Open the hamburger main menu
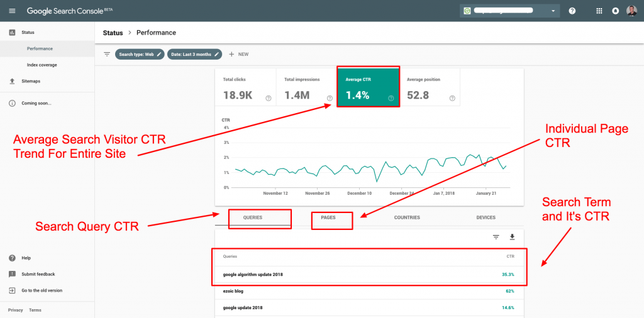Image resolution: width=644 pixels, height=318 pixels. [x=12, y=11]
